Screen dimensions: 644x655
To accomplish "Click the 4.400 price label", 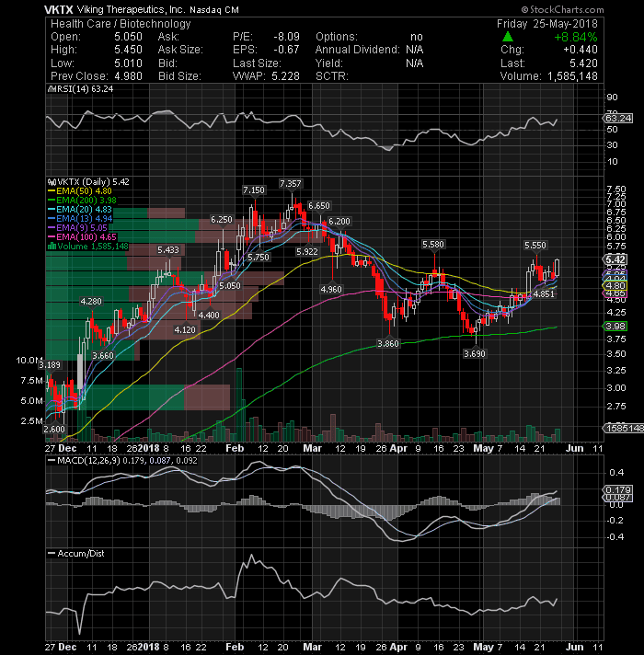I will coord(209,315).
